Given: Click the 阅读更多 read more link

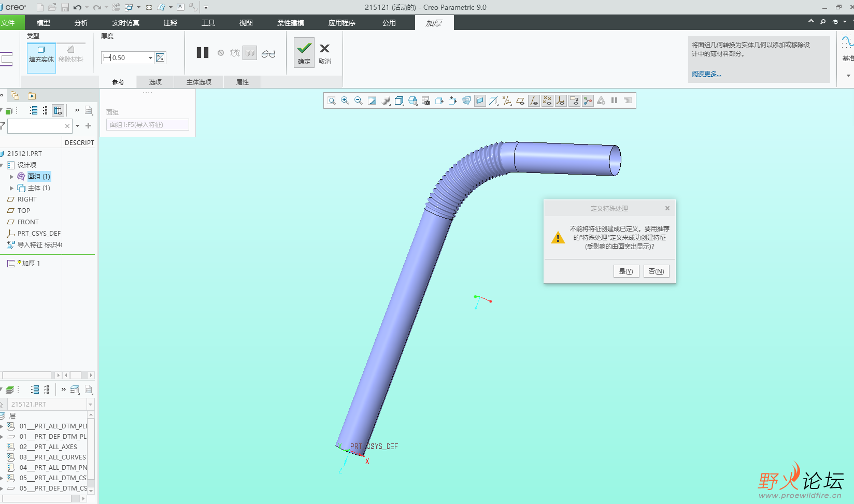Looking at the screenshot, I should click(706, 74).
